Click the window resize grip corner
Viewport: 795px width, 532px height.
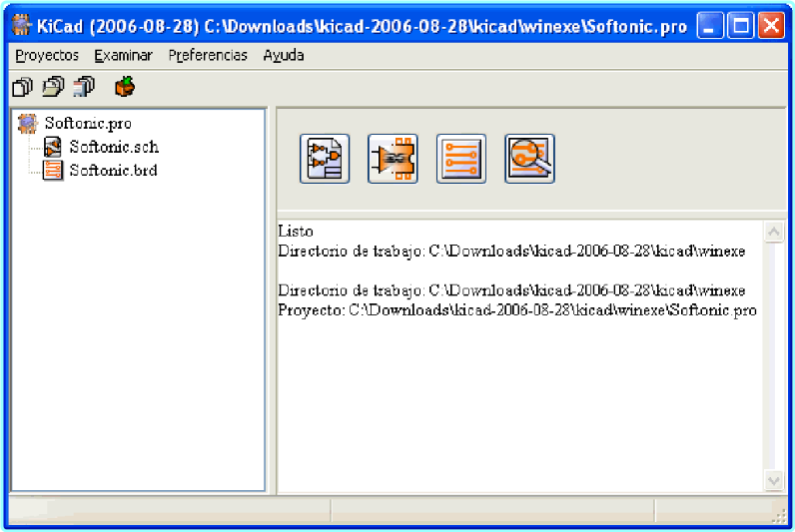[778, 516]
